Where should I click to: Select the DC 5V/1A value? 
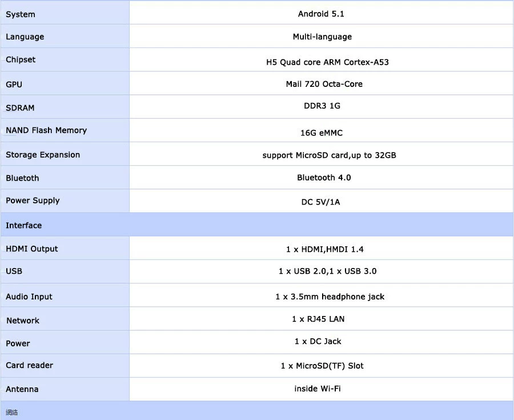tap(320, 202)
